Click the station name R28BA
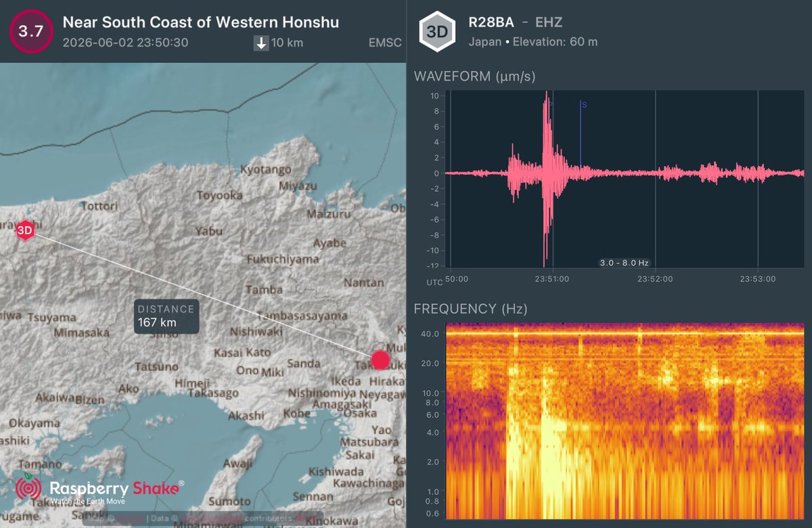The width and height of the screenshot is (812, 528). [491, 22]
